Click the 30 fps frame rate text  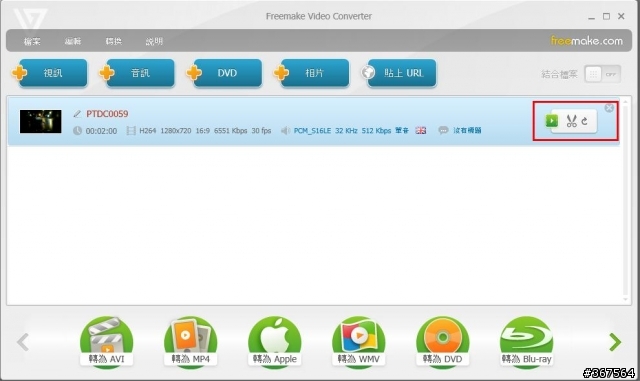261,131
